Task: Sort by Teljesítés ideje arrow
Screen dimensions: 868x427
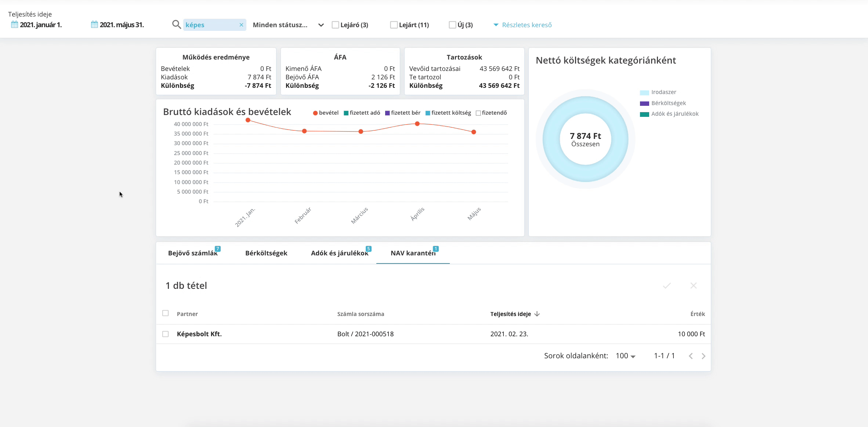Action: click(537, 314)
